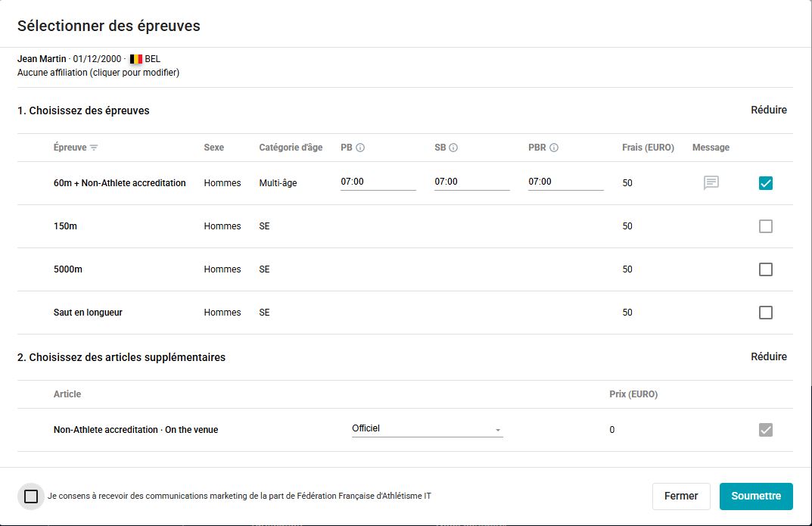Collapse the articles supplémentaires section with Réduire
Screen dimensions: 812x526
(769, 356)
